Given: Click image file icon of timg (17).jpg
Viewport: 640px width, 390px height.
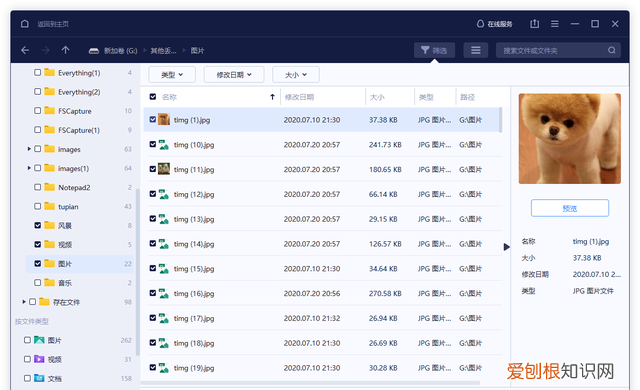Looking at the screenshot, I should point(164,318).
